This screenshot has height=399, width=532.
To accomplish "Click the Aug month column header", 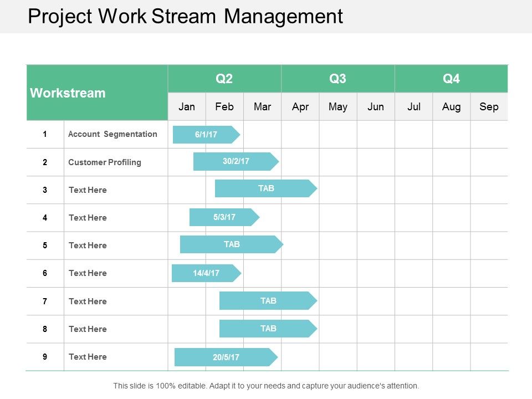I will [452, 106].
